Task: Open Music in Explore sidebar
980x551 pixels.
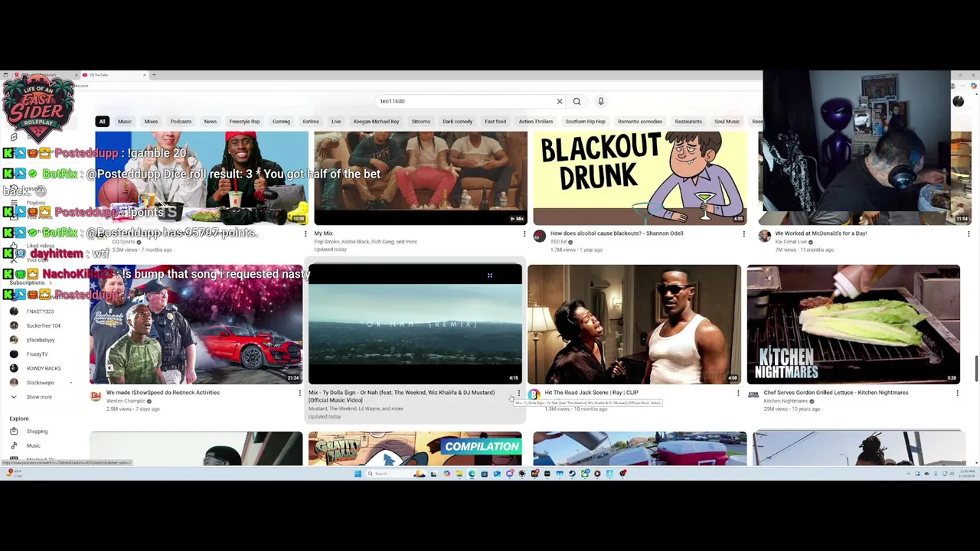Action: pos(33,445)
